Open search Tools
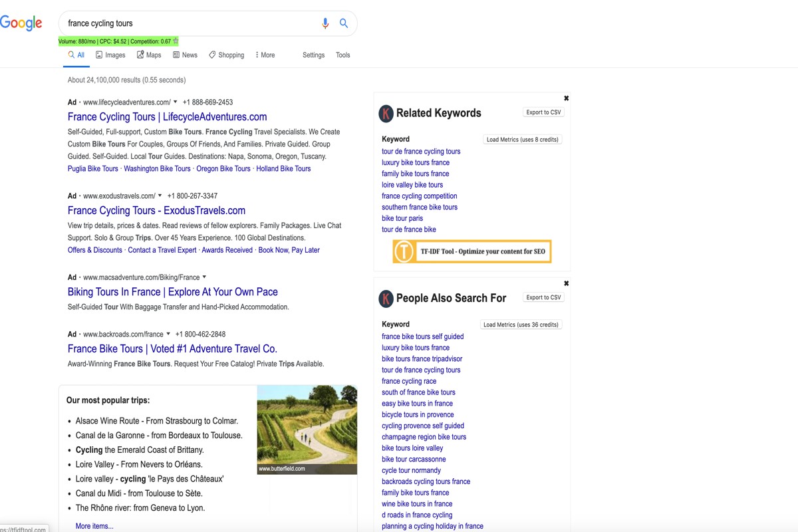This screenshot has height=532, width=798. point(342,55)
